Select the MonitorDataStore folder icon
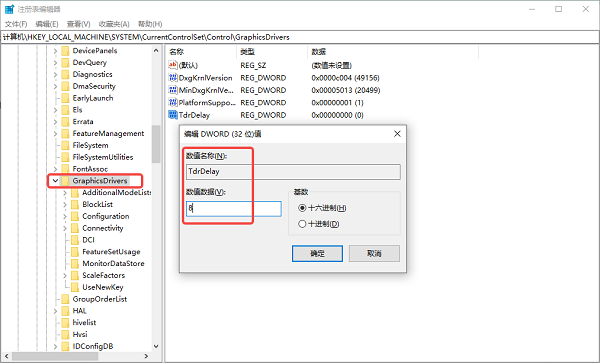The height and width of the screenshot is (363, 600). (75, 264)
